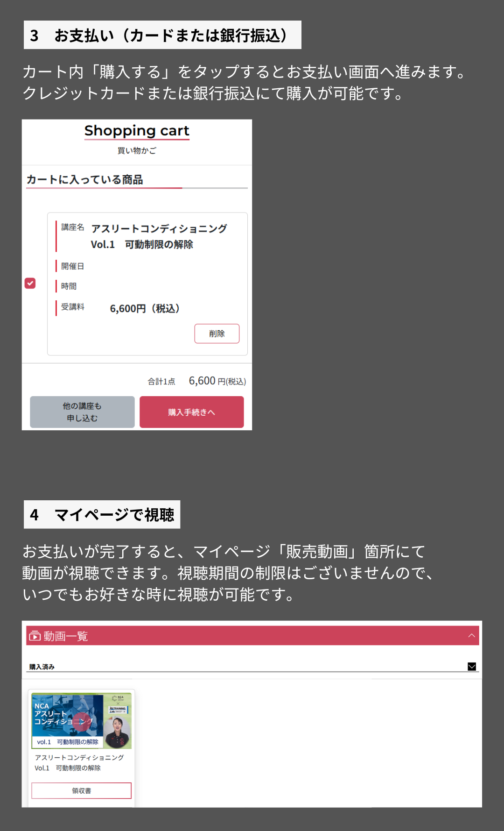
Task: Click the 領収書 receipt button
Action: [x=81, y=791]
